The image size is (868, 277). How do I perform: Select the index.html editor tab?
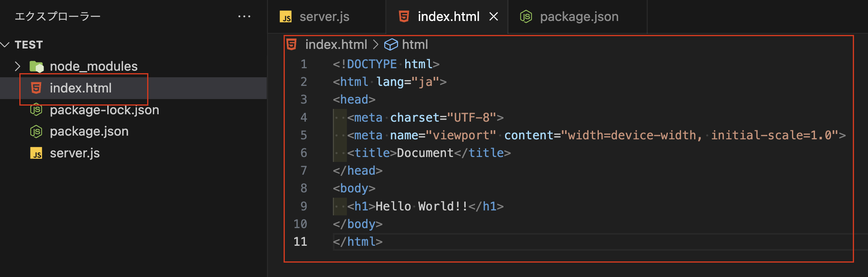(x=447, y=16)
